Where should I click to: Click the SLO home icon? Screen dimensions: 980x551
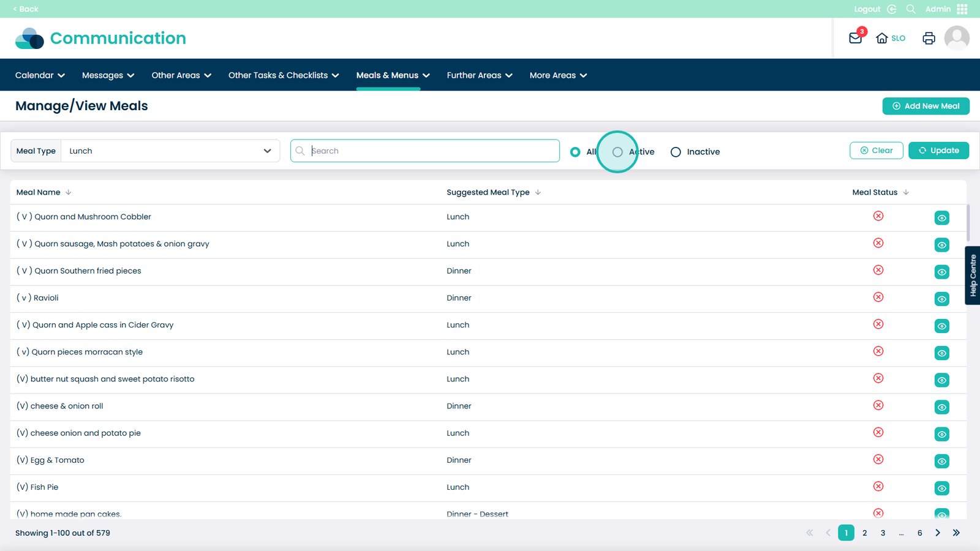coord(882,38)
